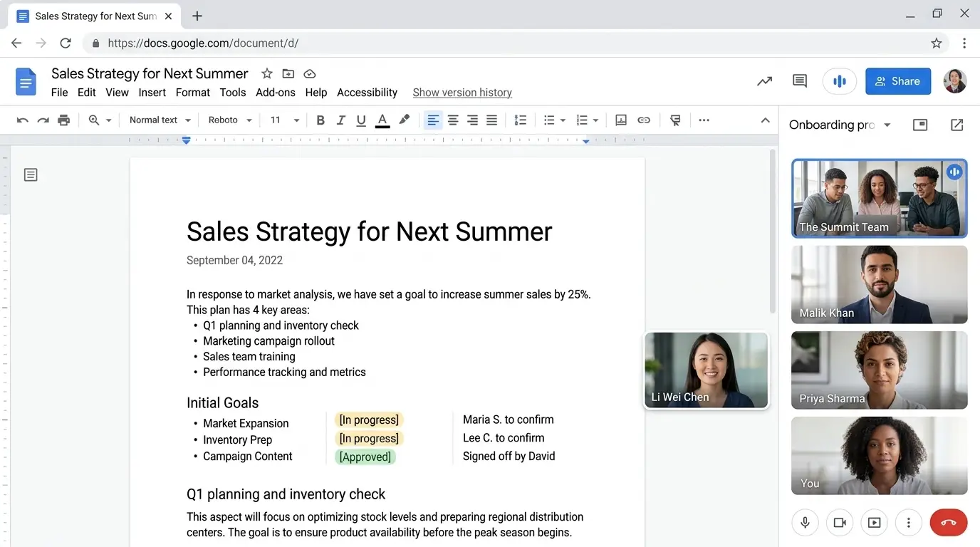Click the Undo arrow icon
Image resolution: width=980 pixels, height=547 pixels.
pos(23,120)
